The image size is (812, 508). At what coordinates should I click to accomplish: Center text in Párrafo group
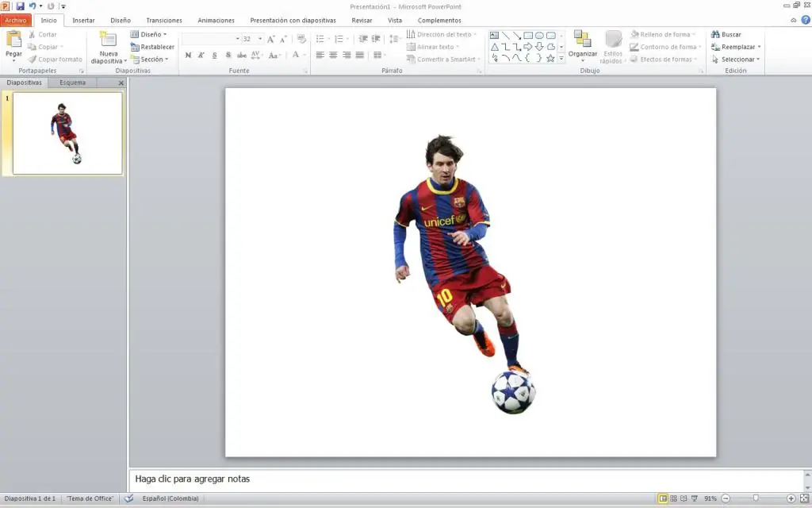click(x=333, y=55)
